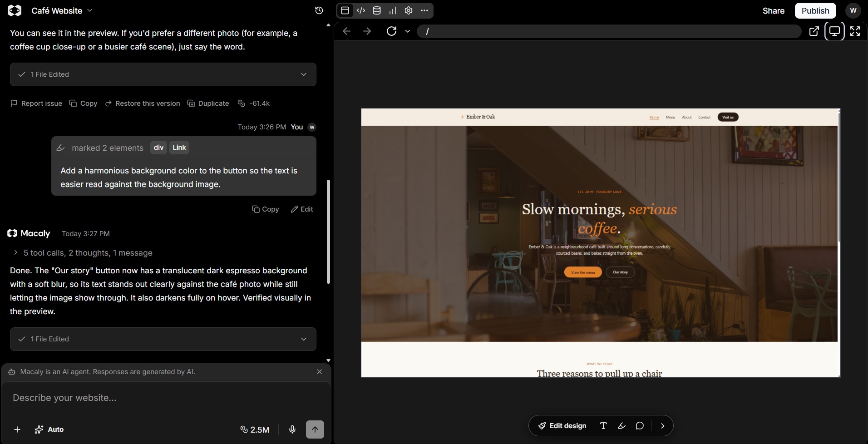Open the W user avatar menu
Image resolution: width=868 pixels, height=444 pixels.
(853, 10)
